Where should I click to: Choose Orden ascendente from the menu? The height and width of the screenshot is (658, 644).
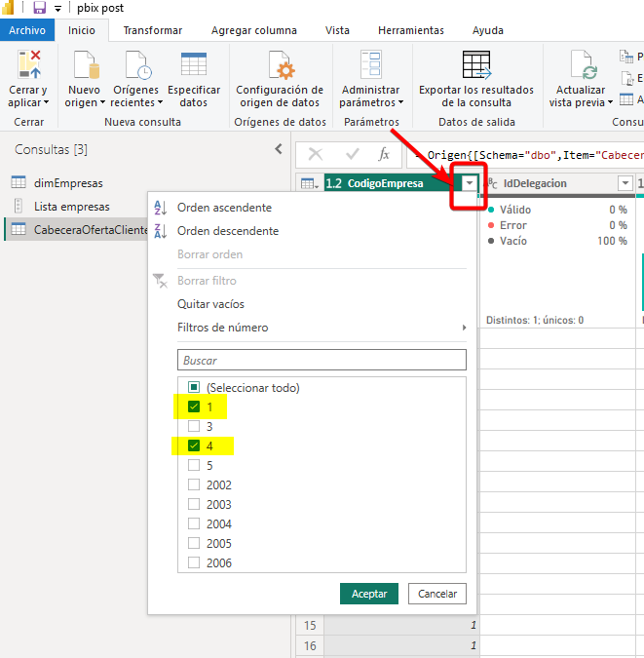click(224, 208)
